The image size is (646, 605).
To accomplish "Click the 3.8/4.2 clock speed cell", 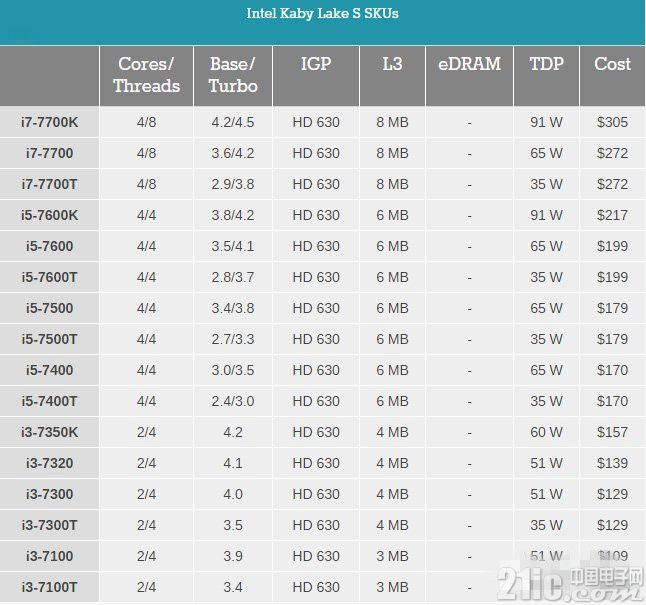I will (233, 215).
